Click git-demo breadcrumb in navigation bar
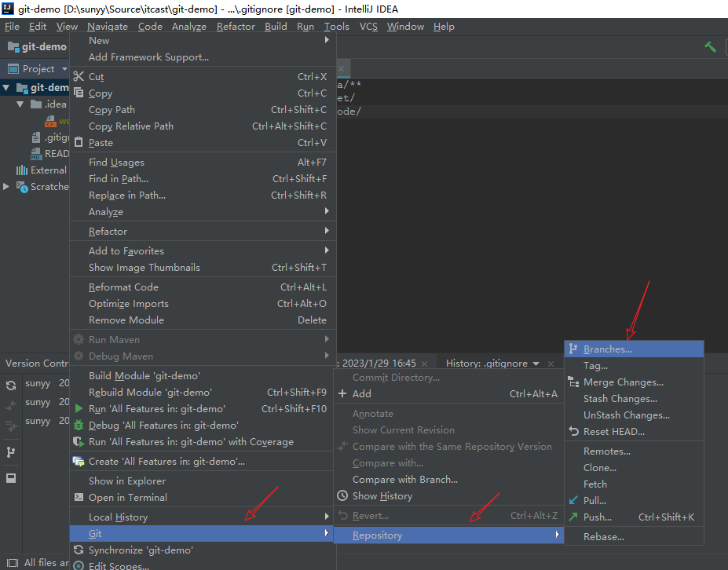Viewport: 728px width, 570px height. pos(38,47)
